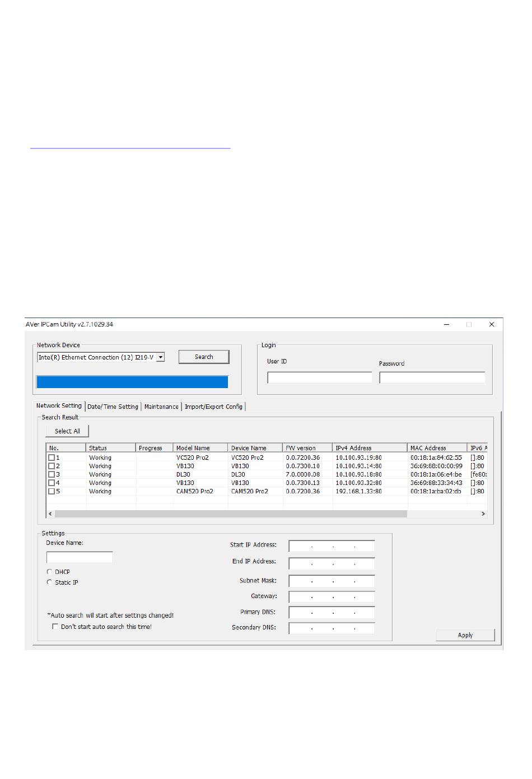Click the DL30 model name cell
The height and width of the screenshot is (779, 532).
[x=183, y=474]
